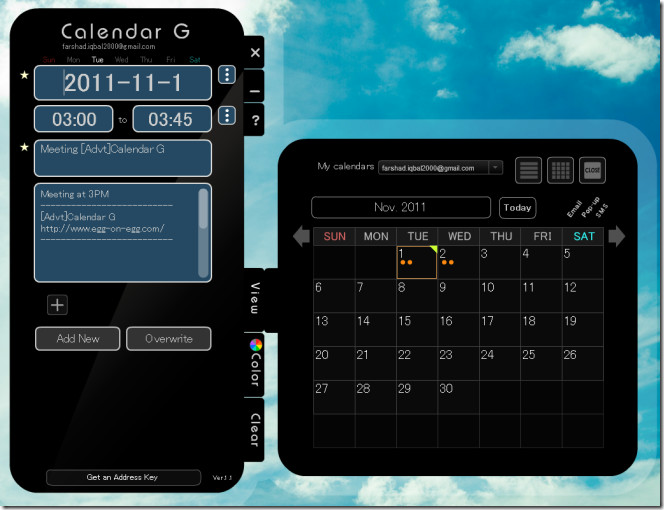Expand the My calendars dropdown
This screenshot has width=664, height=510.
tap(495, 168)
